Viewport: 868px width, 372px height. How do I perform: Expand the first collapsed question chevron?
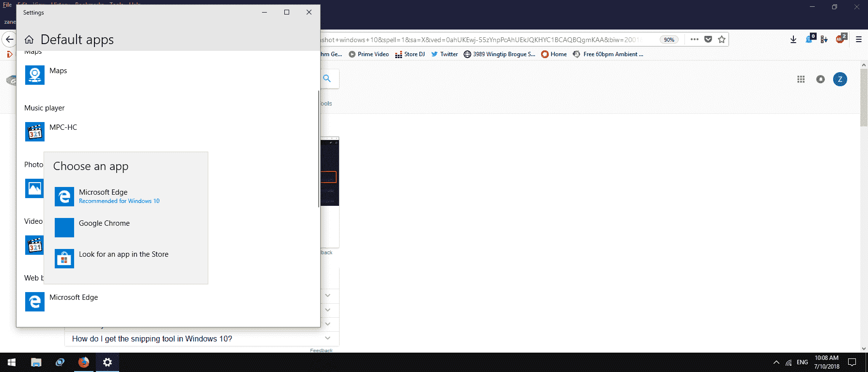coord(328,295)
